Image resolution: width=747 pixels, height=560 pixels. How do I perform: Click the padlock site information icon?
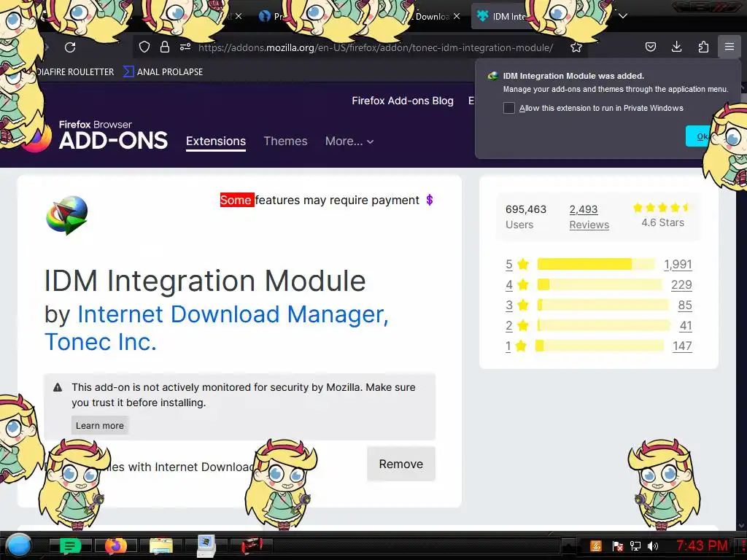click(x=165, y=47)
